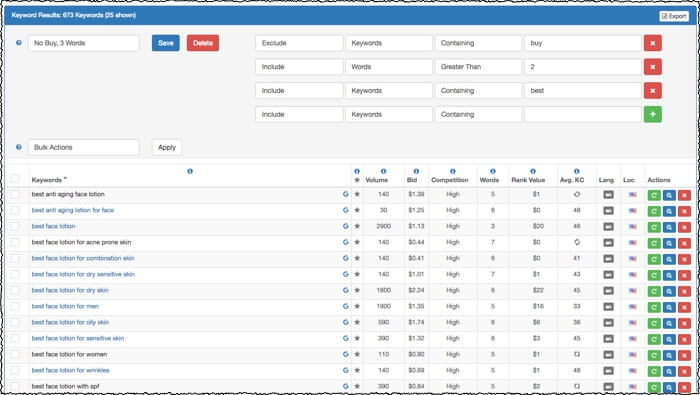This screenshot has height=395, width=700.
Task: Remove the 'best' keyword filter row
Action: (652, 91)
